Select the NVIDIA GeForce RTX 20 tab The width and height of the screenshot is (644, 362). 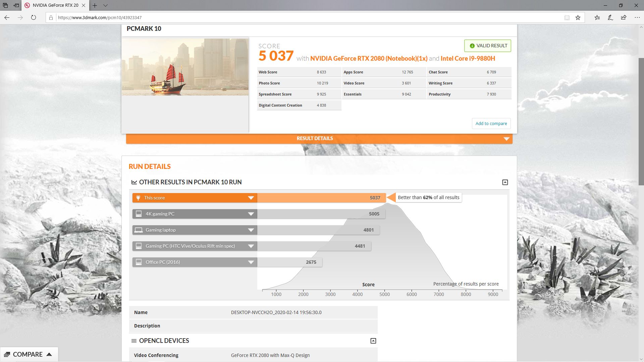click(x=55, y=5)
